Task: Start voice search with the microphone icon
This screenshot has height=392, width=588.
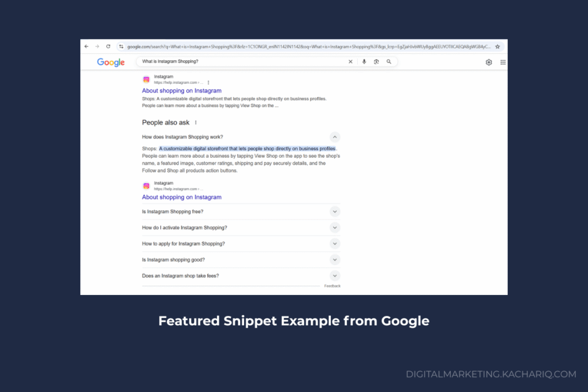Action: [364, 62]
